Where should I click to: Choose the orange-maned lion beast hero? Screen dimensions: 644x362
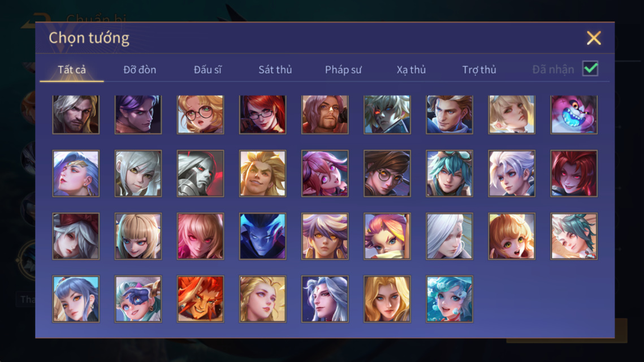tap(200, 299)
